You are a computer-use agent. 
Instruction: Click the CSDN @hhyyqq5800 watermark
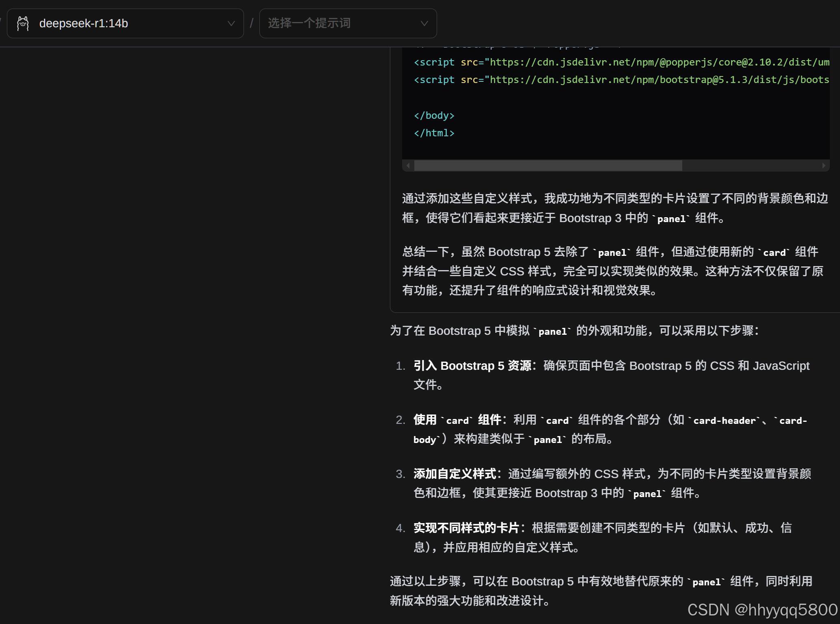pos(762,610)
